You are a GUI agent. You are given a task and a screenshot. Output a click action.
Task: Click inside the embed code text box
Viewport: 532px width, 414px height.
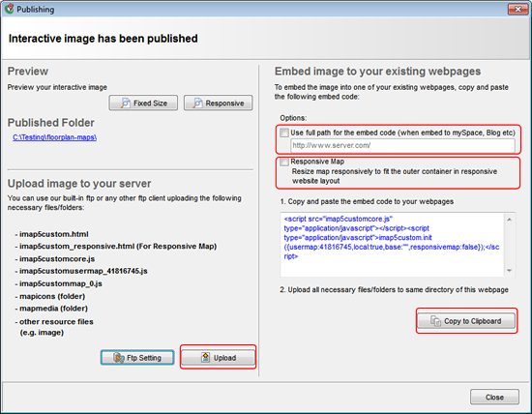click(x=392, y=245)
